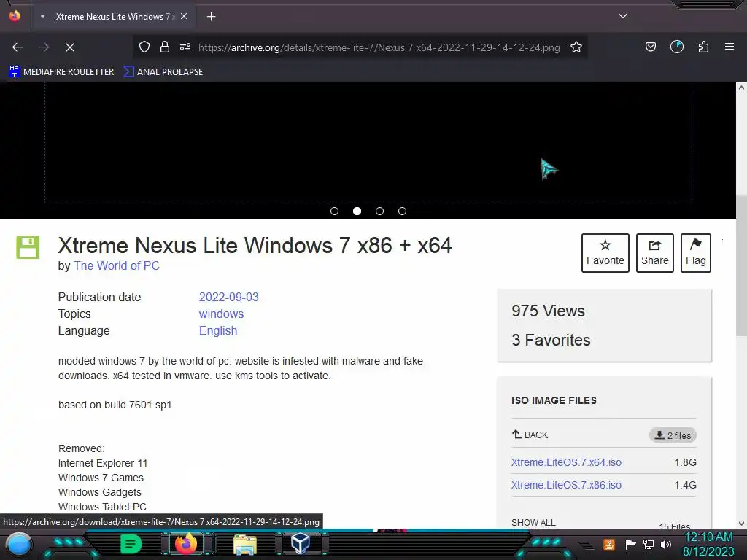
Task: Open the 2022-09-03 publication date link
Action: point(228,297)
